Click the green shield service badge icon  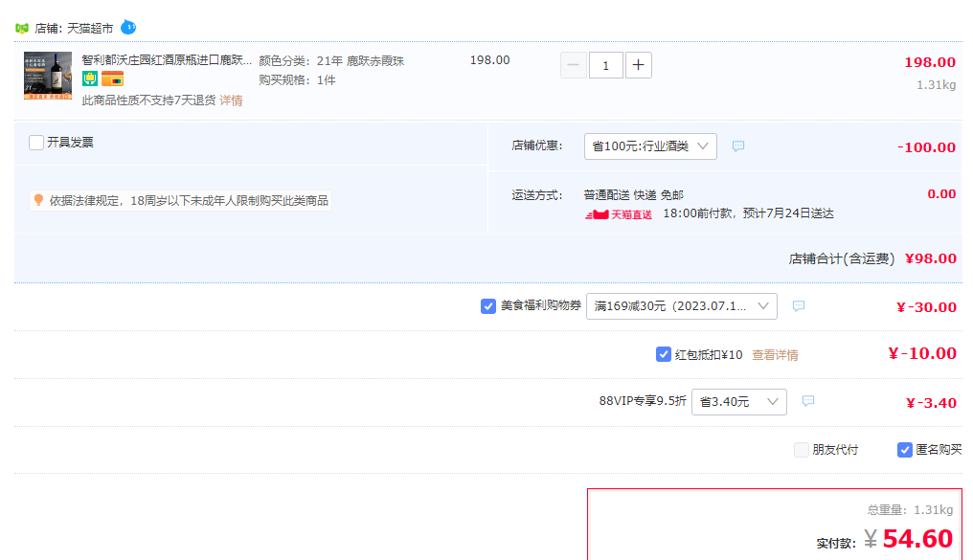90,78
